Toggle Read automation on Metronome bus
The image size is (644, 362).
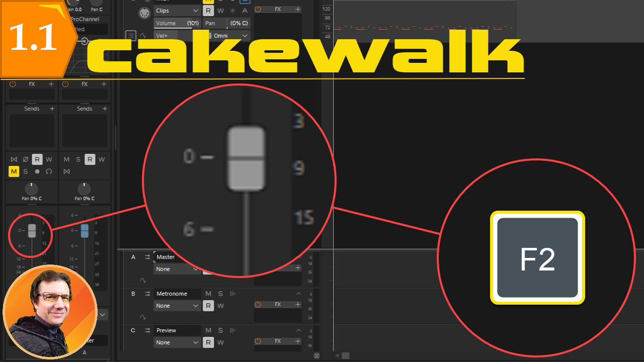(x=208, y=306)
